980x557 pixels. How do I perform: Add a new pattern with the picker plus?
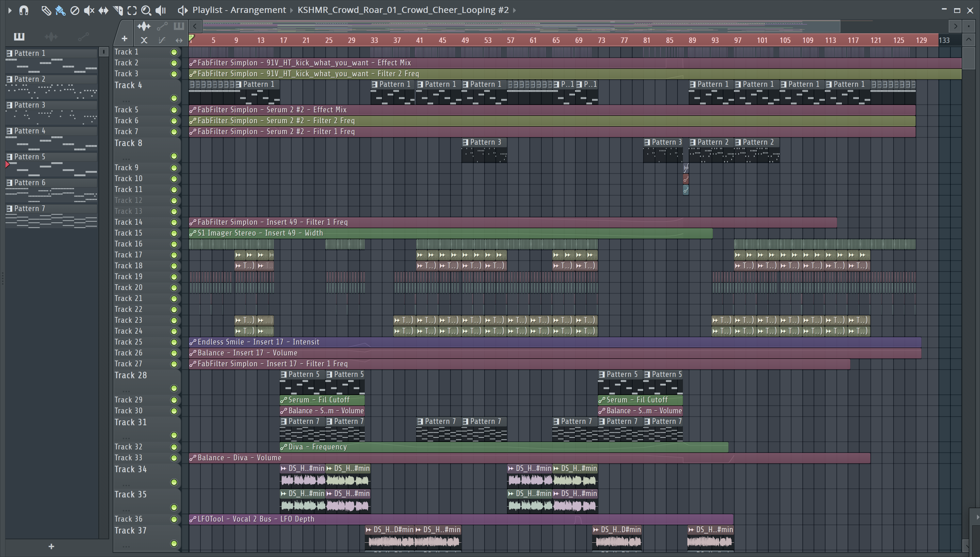coord(51,547)
